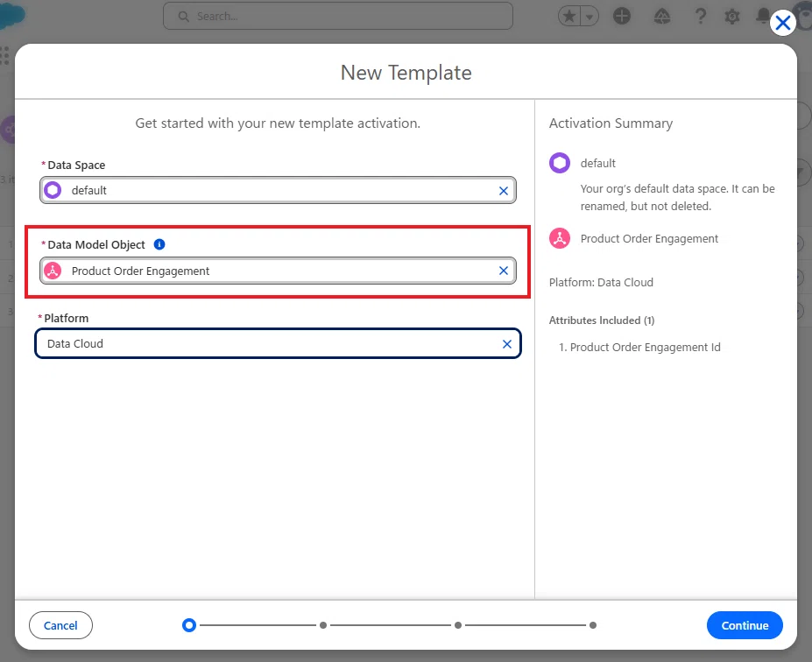The height and width of the screenshot is (662, 812).
Task: Click the third progress step dot
Action: [x=458, y=625]
